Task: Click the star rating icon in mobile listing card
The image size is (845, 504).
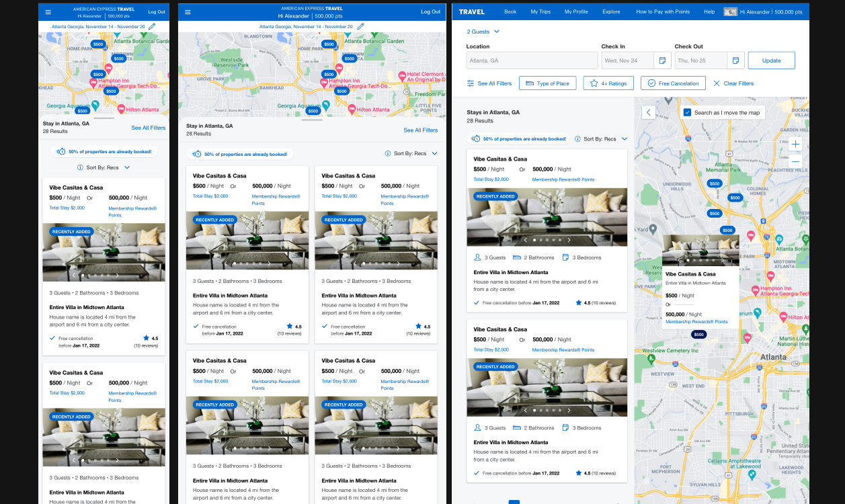Action: tap(146, 338)
